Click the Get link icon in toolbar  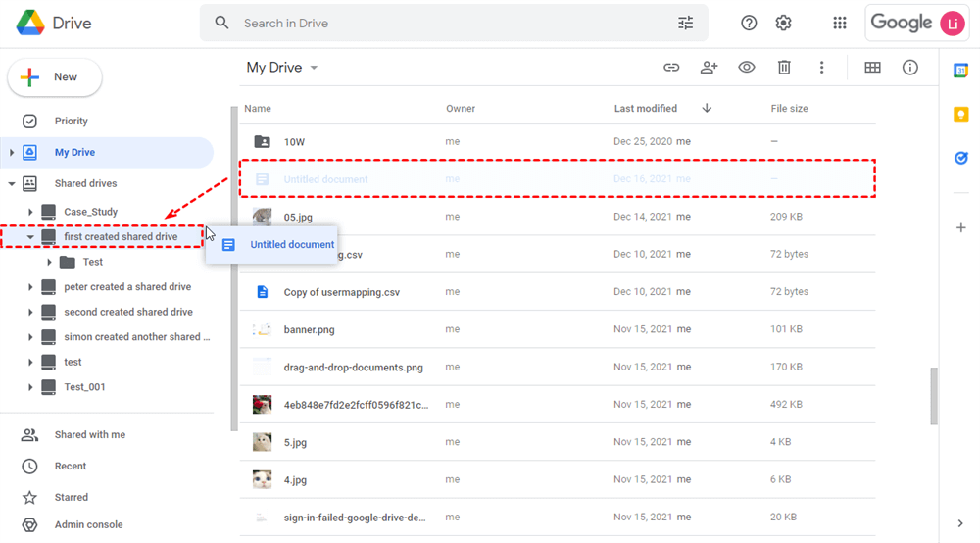pyautogui.click(x=671, y=68)
